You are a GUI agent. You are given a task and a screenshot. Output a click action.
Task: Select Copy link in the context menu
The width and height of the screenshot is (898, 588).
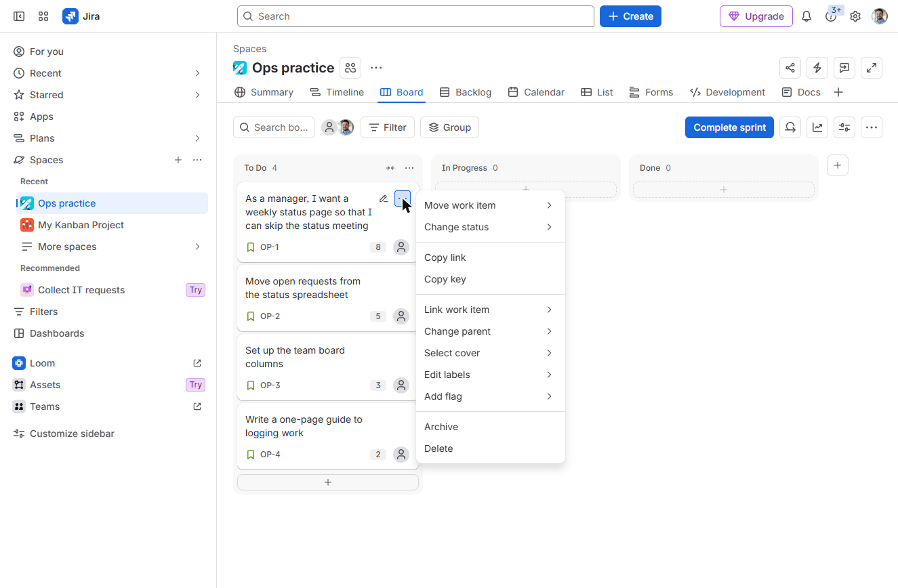click(x=491, y=257)
